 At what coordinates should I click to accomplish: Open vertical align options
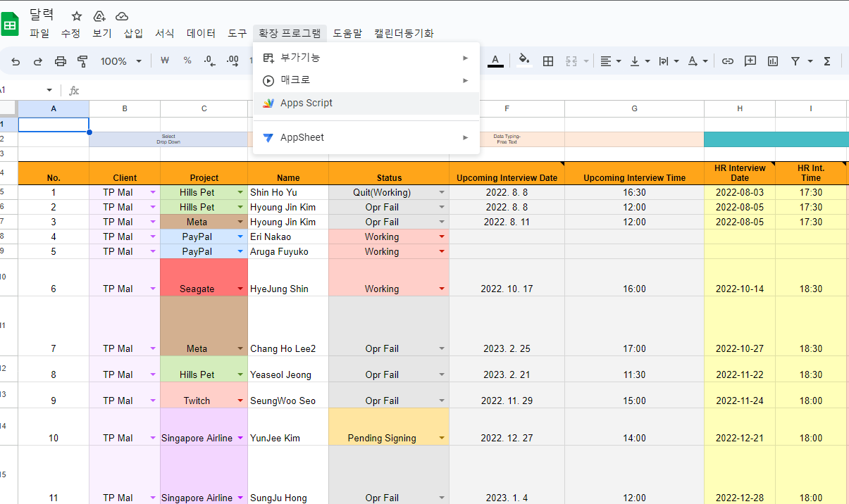tap(639, 61)
